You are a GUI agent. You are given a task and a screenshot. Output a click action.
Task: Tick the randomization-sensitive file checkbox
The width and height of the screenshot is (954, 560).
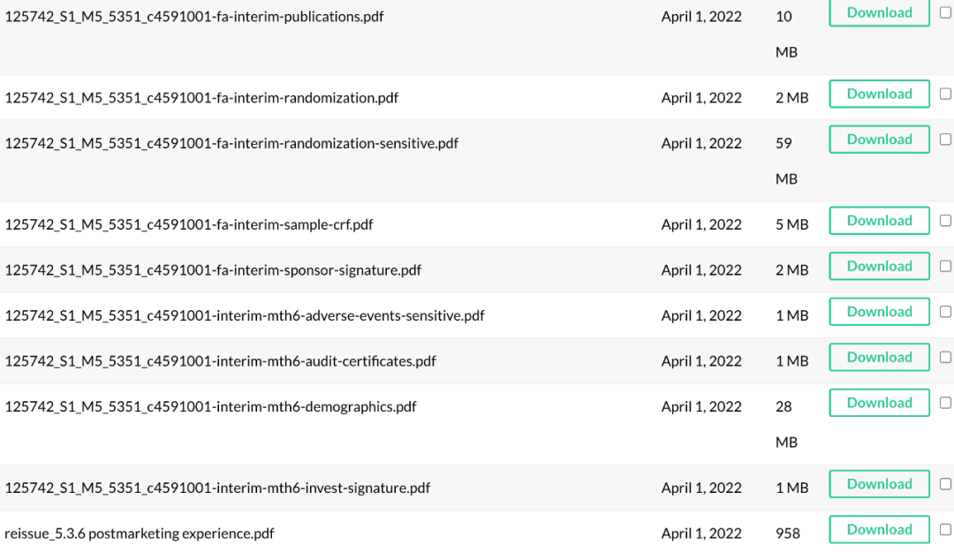click(x=945, y=140)
